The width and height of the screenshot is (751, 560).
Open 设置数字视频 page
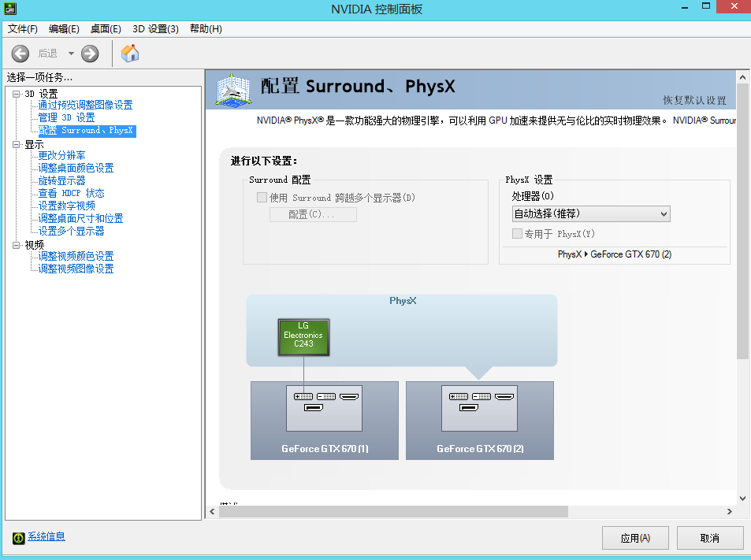click(x=66, y=206)
